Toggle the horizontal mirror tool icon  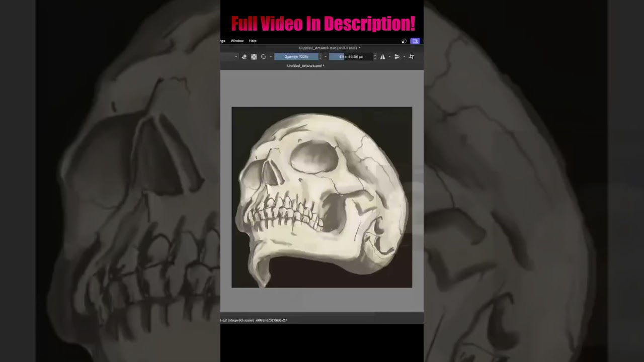click(x=382, y=57)
